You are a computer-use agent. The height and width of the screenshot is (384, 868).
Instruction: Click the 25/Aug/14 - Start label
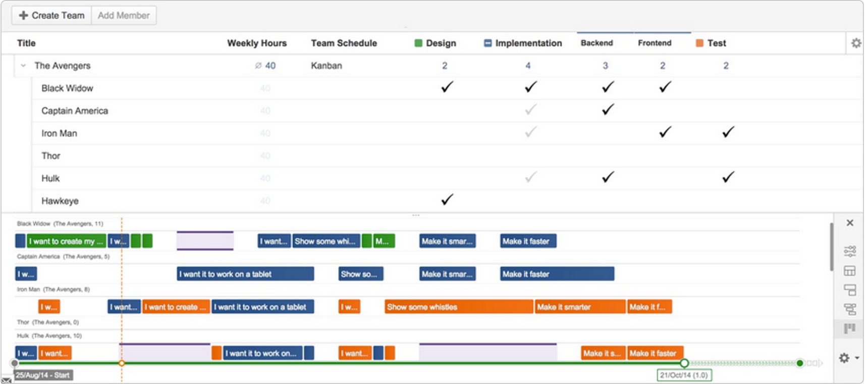[x=43, y=375]
